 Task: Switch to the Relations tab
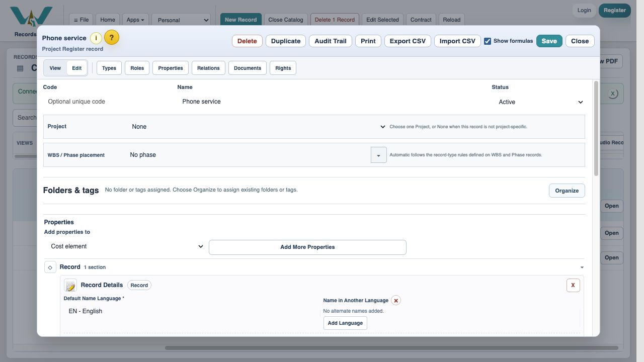(x=208, y=68)
